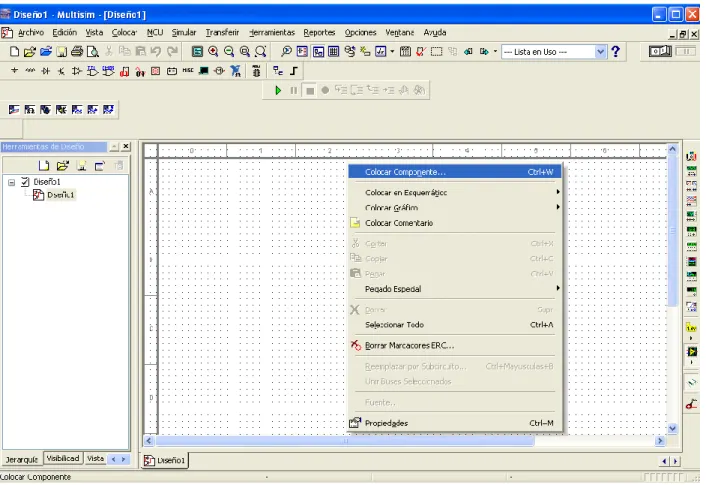Screen dimensions: 706x485
Task: Select the current probe instrument
Action: (691, 404)
